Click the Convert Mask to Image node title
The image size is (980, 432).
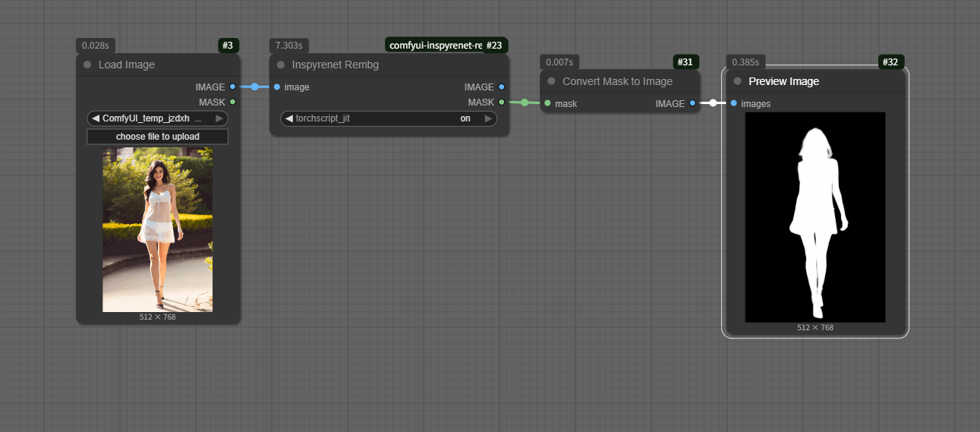pyautogui.click(x=617, y=81)
